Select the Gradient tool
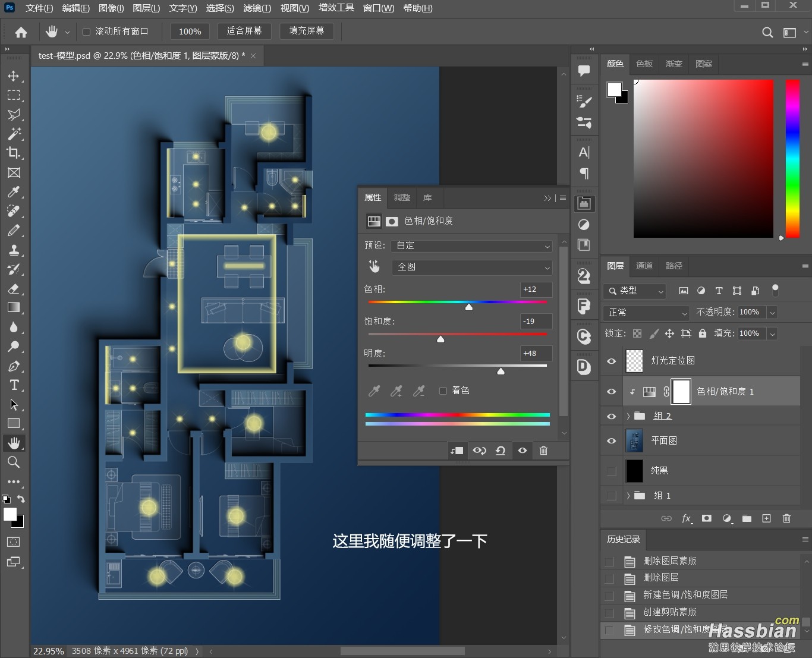Image resolution: width=812 pixels, height=658 pixels. click(14, 307)
